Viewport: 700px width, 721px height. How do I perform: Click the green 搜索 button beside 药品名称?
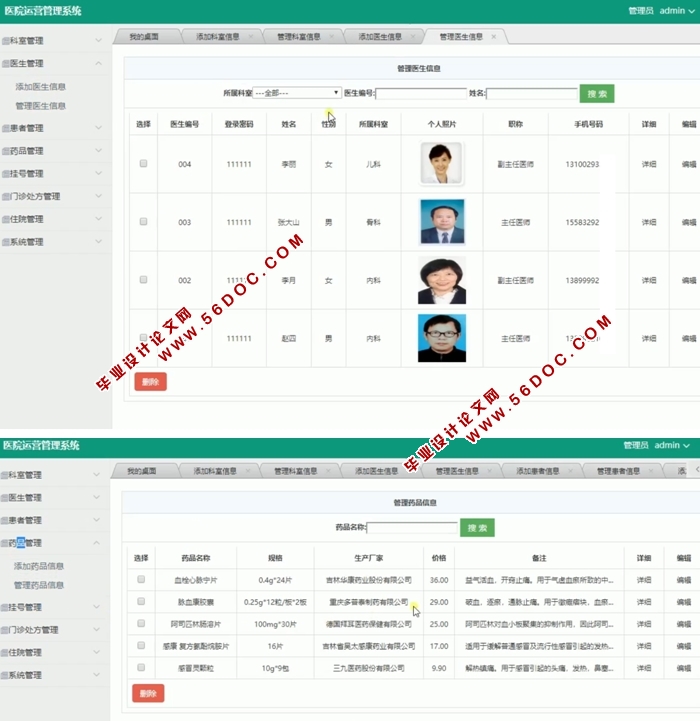[477, 527]
